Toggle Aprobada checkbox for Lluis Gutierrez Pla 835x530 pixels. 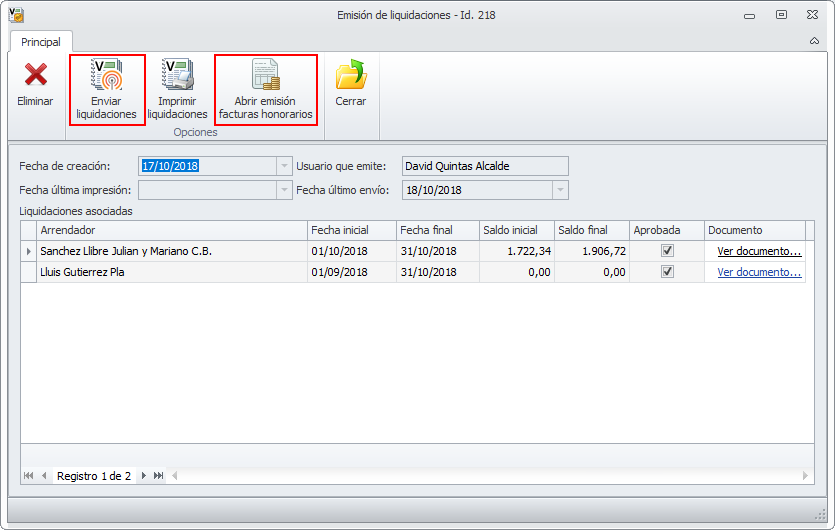coord(667,272)
